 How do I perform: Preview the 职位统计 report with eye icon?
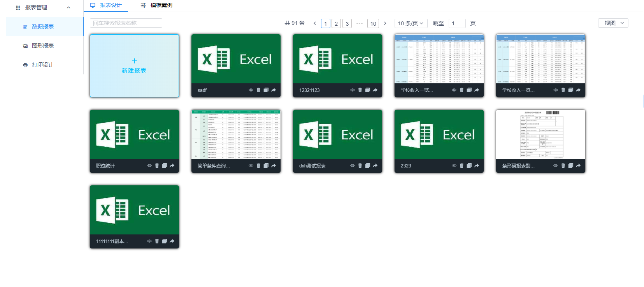tap(149, 166)
